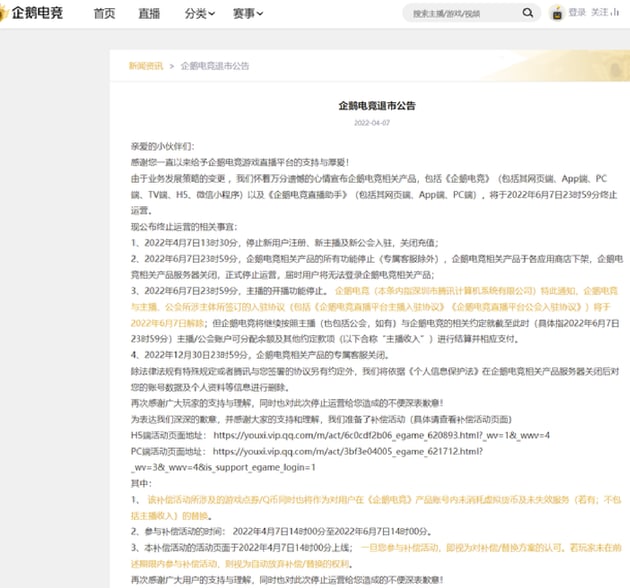Click the 企鹅电竞 logo
Screen dimensions: 630x588
[x=32, y=13]
